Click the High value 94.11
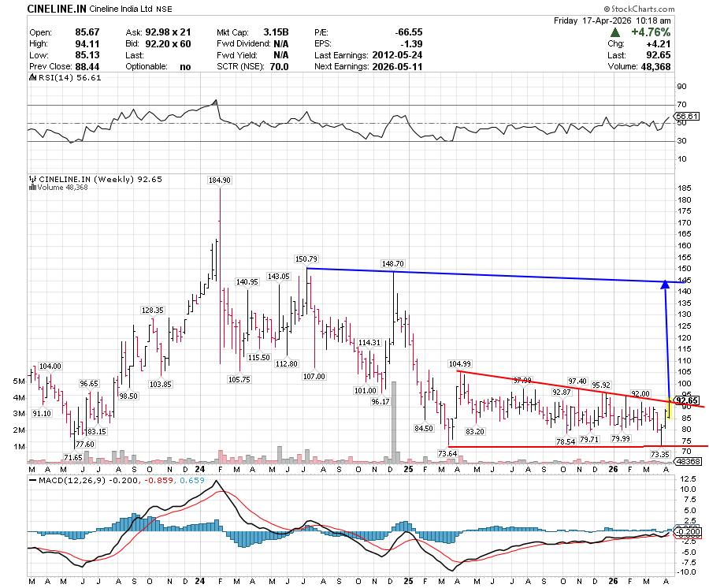This screenshot has width=709, height=588. tap(87, 44)
